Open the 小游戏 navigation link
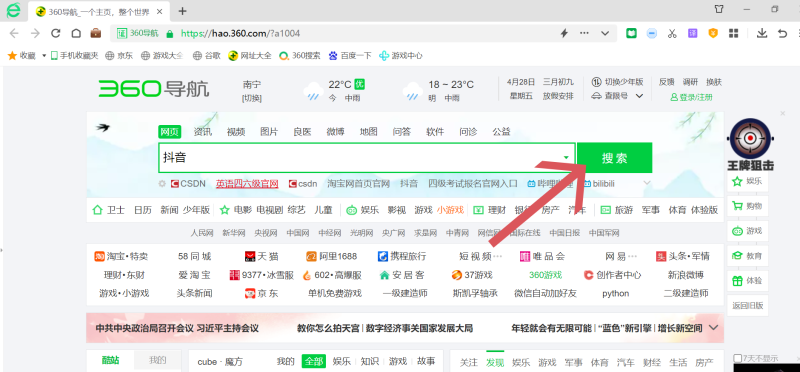The width and height of the screenshot is (800, 372). click(451, 210)
